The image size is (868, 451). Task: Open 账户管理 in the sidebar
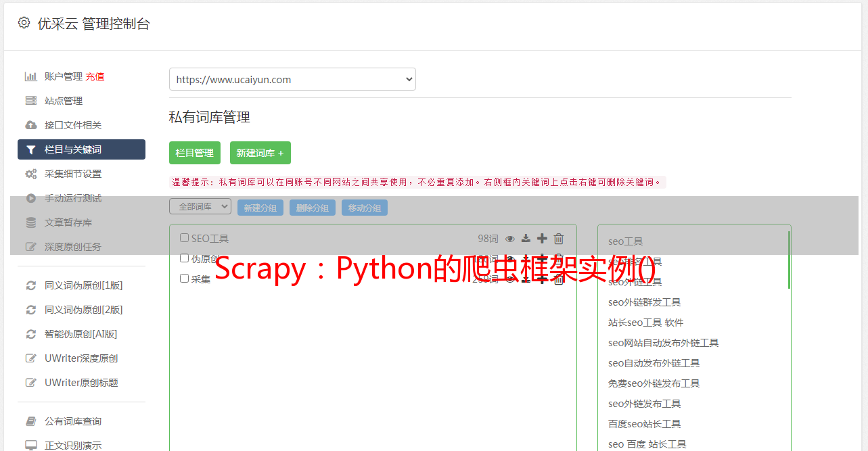(64, 76)
